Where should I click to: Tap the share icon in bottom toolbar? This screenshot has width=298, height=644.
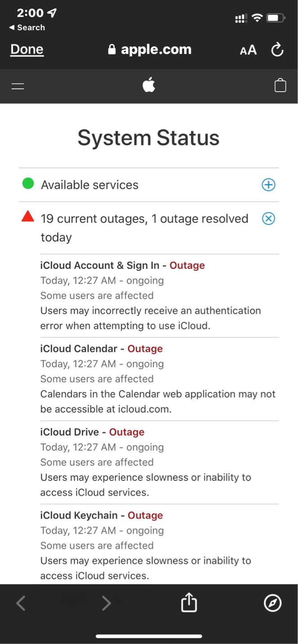tap(189, 603)
